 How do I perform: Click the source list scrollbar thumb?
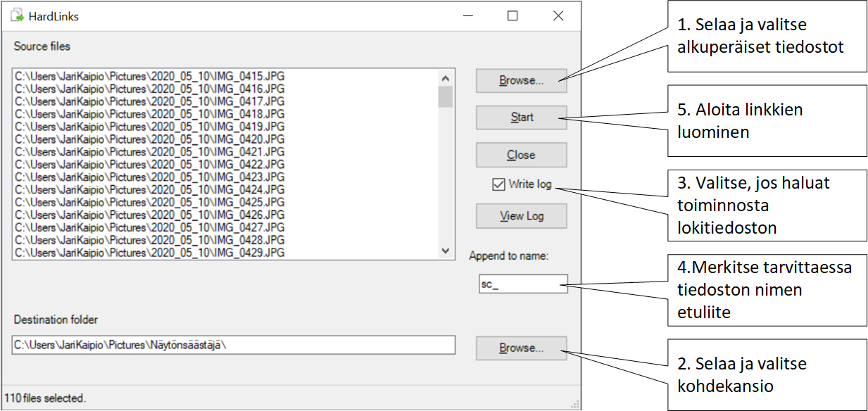pos(445,96)
